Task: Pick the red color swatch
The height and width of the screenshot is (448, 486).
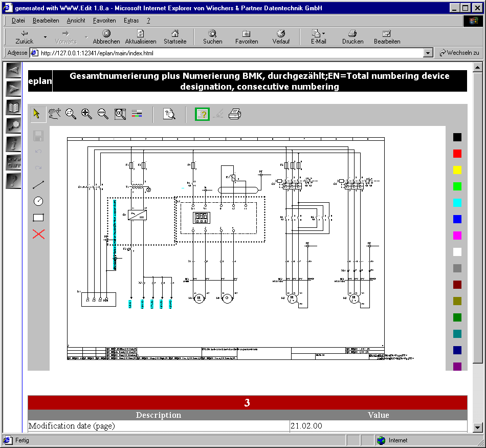Action: 457,153
